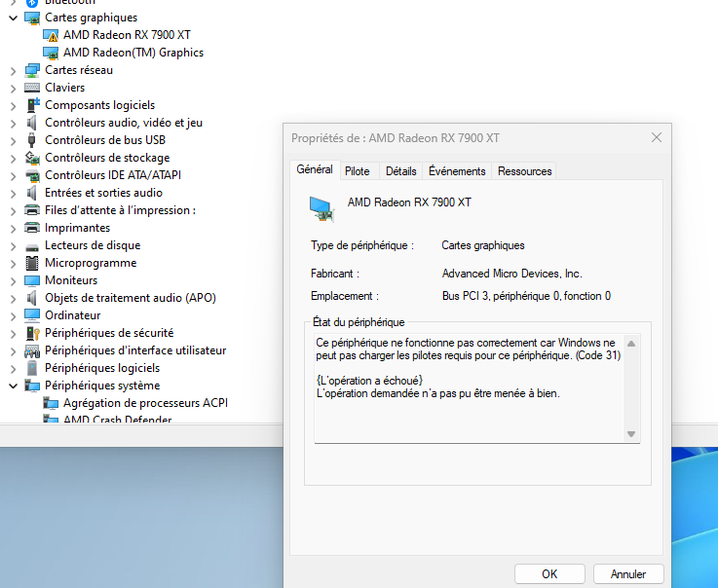Collapse the Périphériques système category
Viewport: 718px width, 588px height.
[14, 386]
